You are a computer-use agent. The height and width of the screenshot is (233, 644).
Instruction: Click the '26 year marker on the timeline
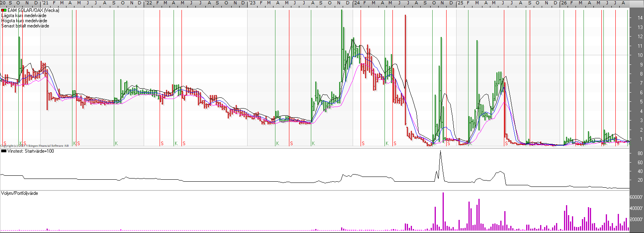tap(564, 3)
